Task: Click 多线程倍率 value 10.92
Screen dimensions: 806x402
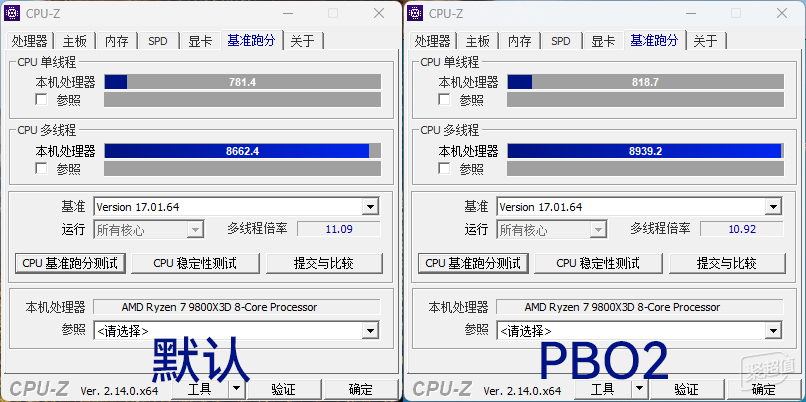Action: tap(742, 229)
